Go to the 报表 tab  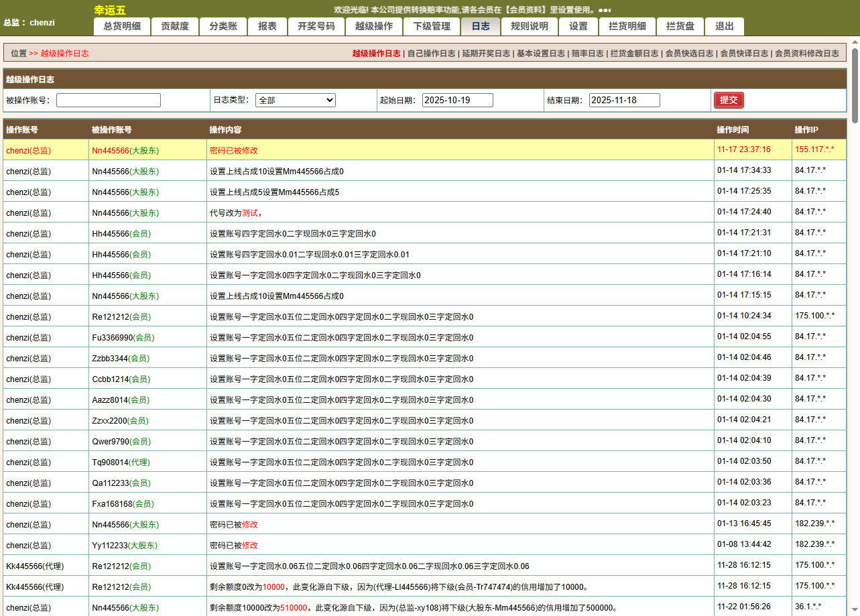(267, 27)
